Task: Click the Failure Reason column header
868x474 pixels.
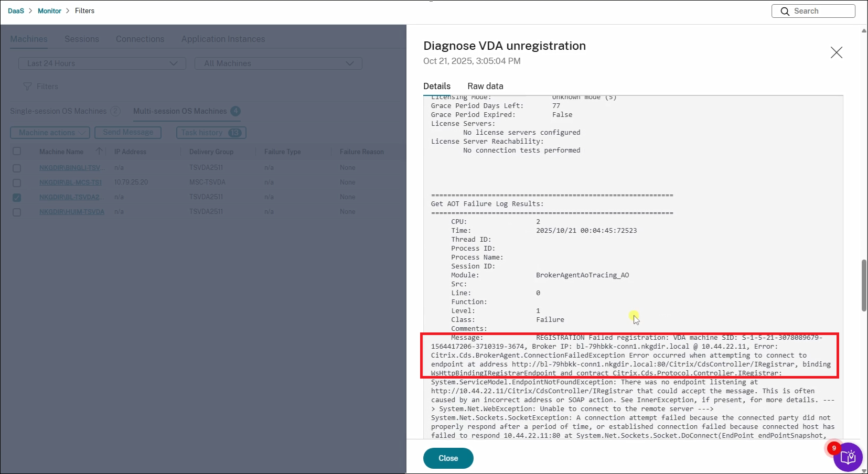Action: pos(362,152)
